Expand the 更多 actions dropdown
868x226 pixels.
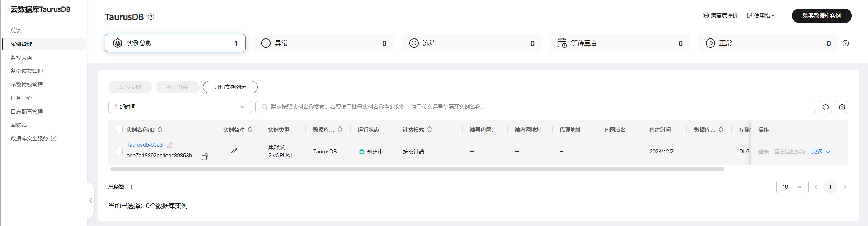(821, 152)
